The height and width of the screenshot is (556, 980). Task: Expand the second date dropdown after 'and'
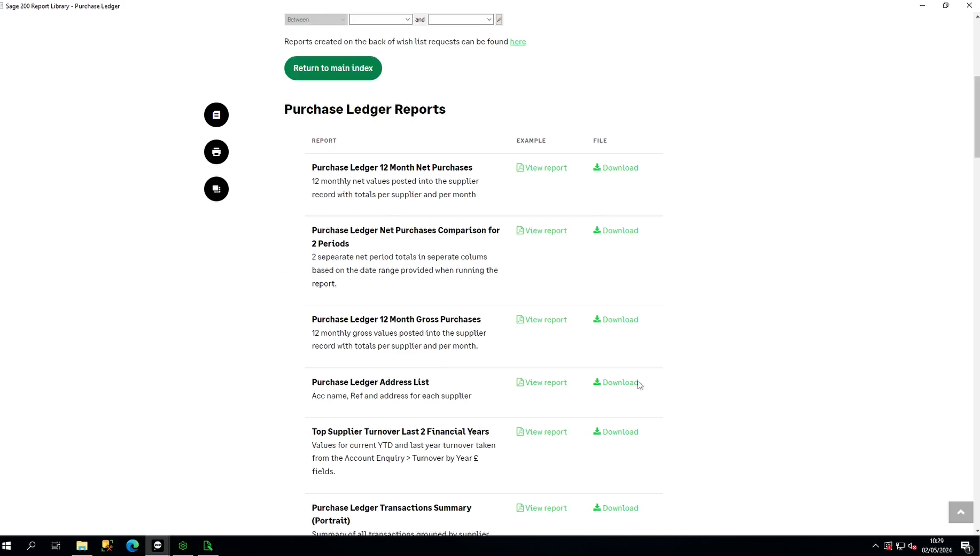(460, 20)
